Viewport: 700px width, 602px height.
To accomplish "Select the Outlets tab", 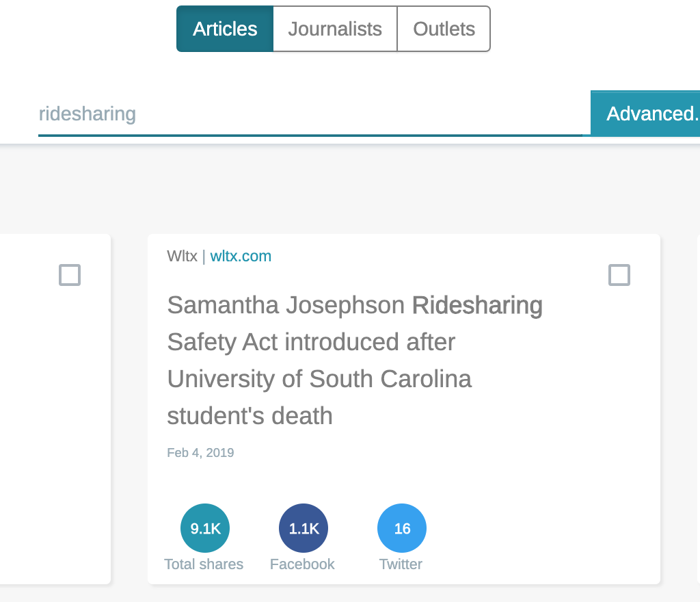I will point(444,29).
